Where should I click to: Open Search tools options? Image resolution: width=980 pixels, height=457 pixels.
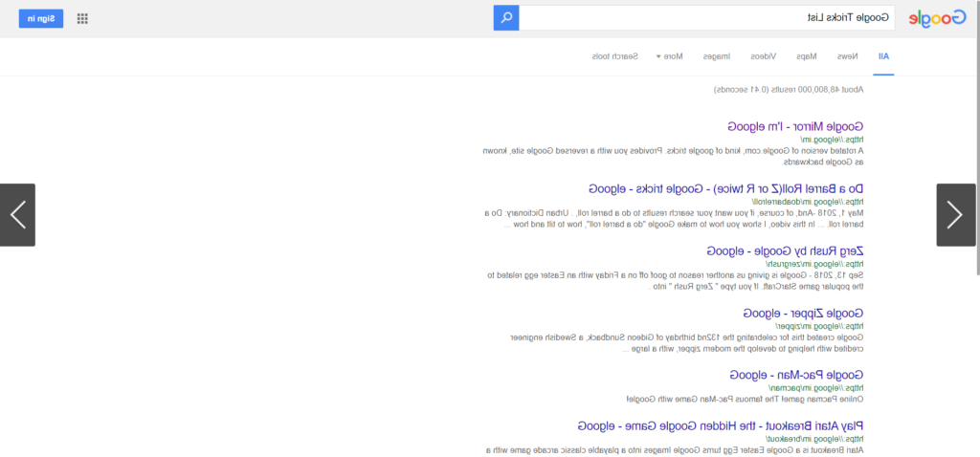(x=615, y=56)
